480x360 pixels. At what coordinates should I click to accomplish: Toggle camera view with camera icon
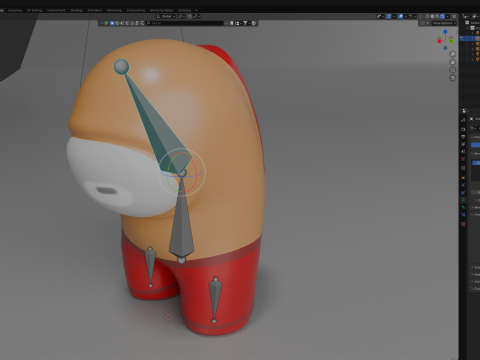[452, 70]
